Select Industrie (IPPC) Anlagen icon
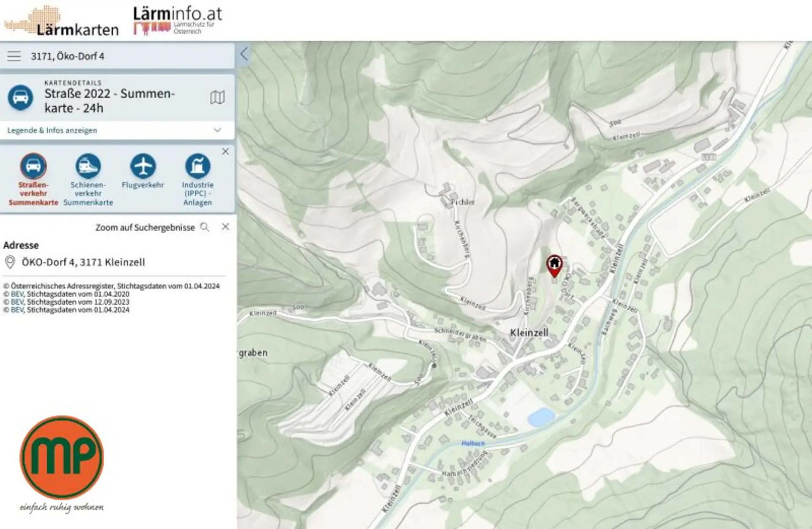Image resolution: width=812 pixels, height=529 pixels. (198, 166)
